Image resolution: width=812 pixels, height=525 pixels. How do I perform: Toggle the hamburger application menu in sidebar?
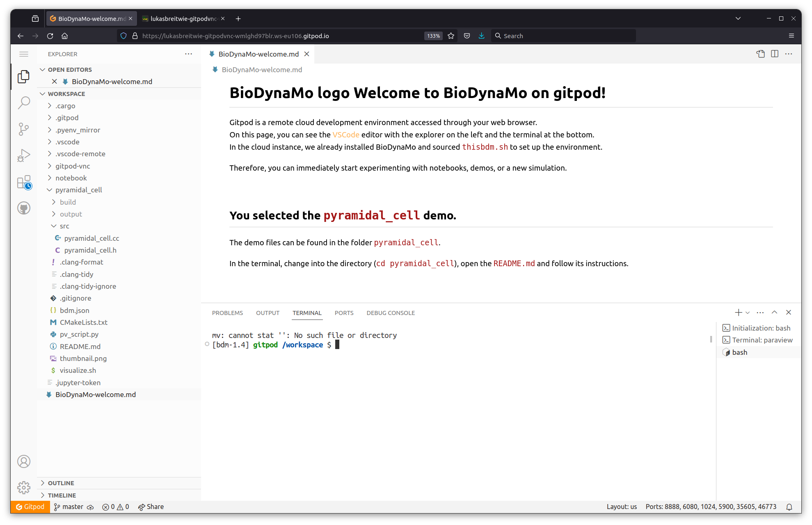pyautogui.click(x=24, y=54)
